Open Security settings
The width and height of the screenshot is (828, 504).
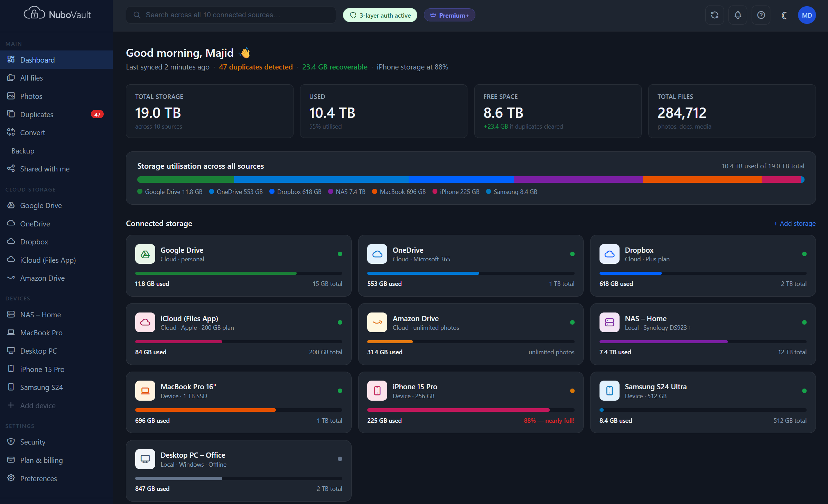click(x=56, y=442)
